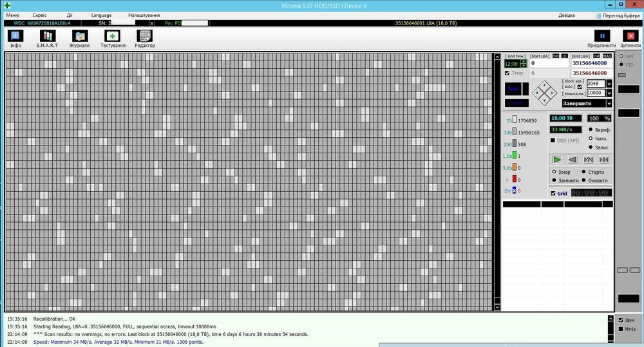
Task: Open the Журнали logs section
Action: click(79, 39)
